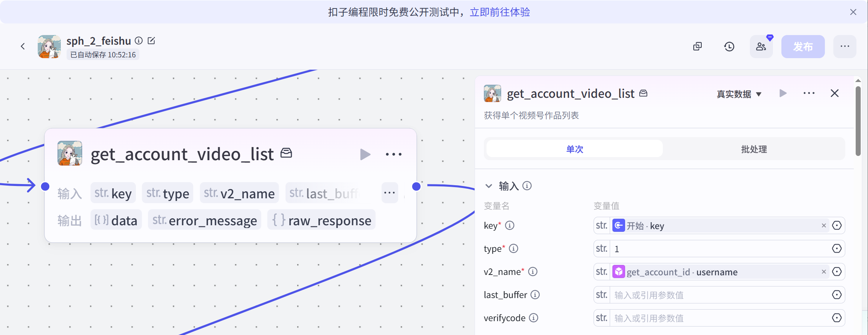Click canvas node avatar thumbnail
The image size is (868, 335).
70,153
